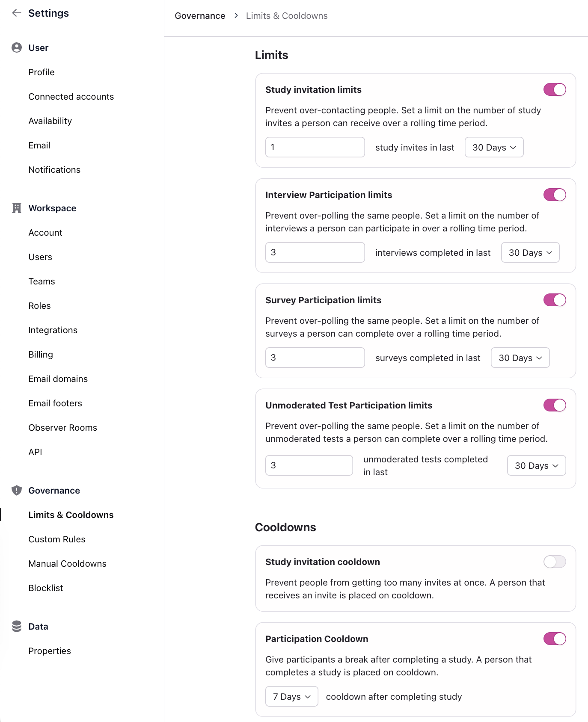Open Custom Rules in the sidebar
Viewport: 588px width, 722px height.
click(x=57, y=539)
